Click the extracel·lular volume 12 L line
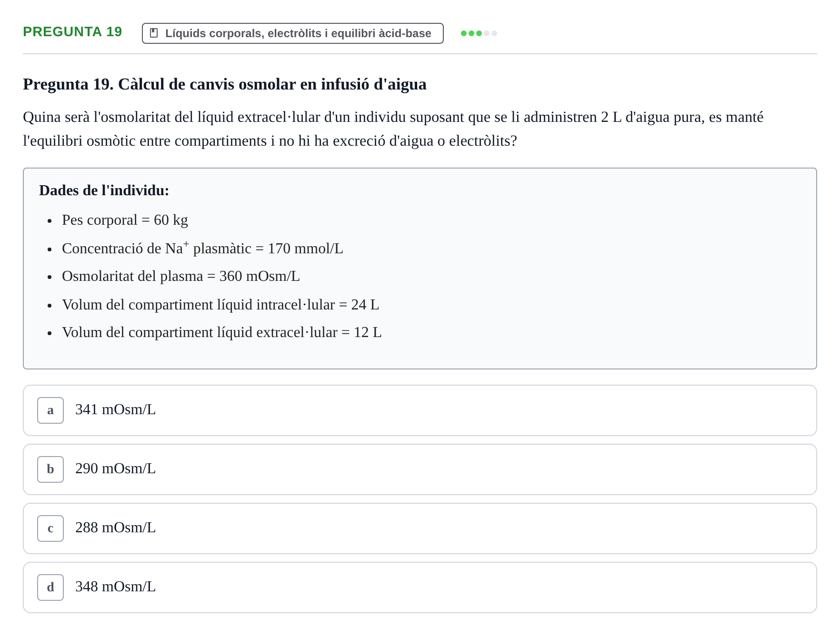This screenshot has height=637, width=840. click(222, 332)
